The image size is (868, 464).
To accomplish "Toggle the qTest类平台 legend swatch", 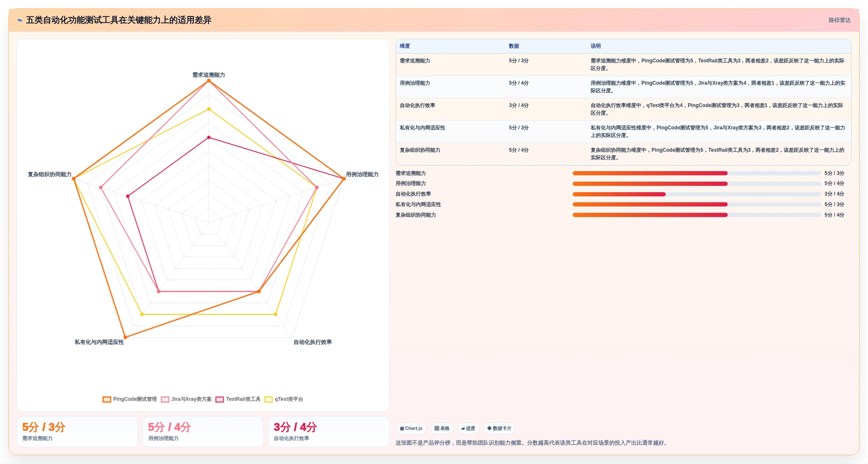I will [x=268, y=400].
